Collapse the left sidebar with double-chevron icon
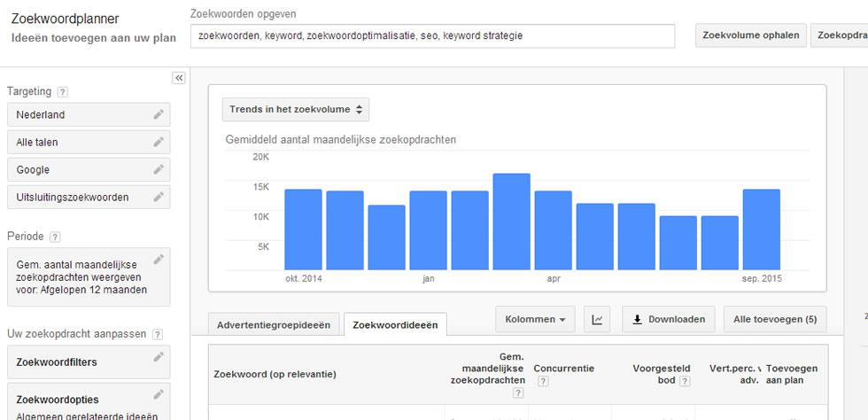This screenshot has width=868, height=420. coord(179,78)
